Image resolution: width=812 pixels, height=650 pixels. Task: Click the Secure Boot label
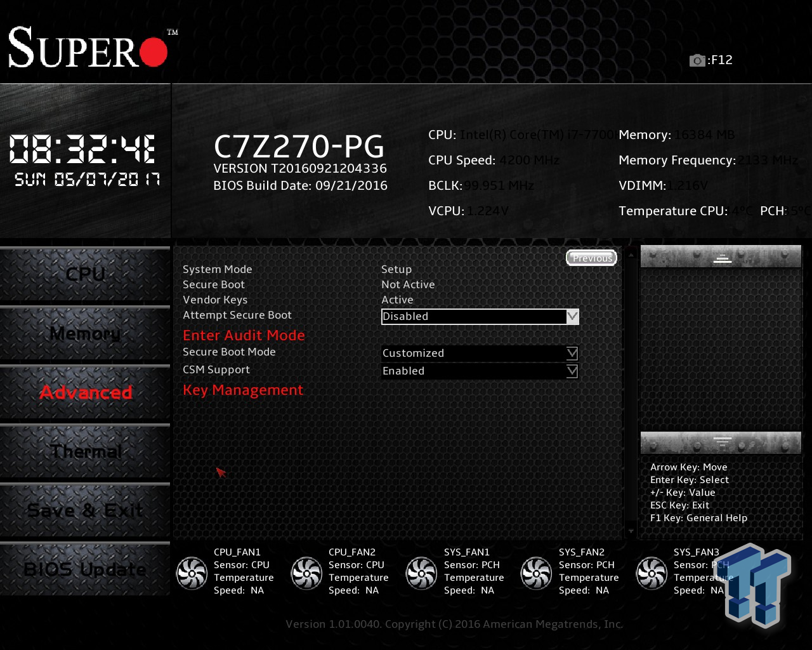[214, 285]
